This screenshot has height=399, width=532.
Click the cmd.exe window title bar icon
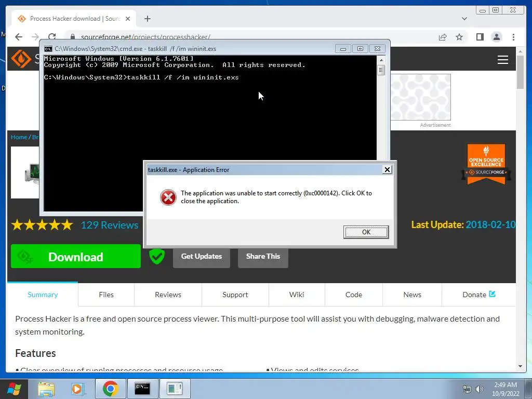[x=48, y=49]
